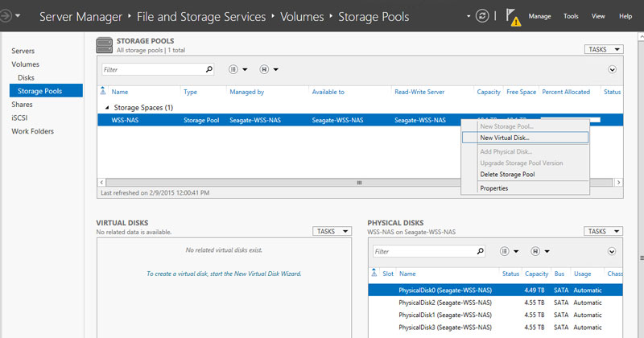Open Physical Disks saved query icon

coord(542,251)
